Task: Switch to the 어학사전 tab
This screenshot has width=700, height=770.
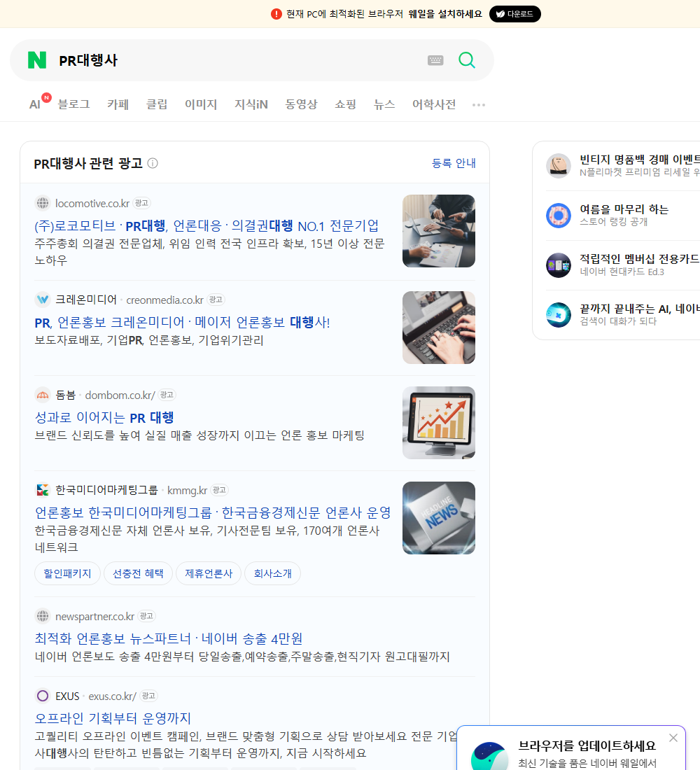Action: (434, 104)
